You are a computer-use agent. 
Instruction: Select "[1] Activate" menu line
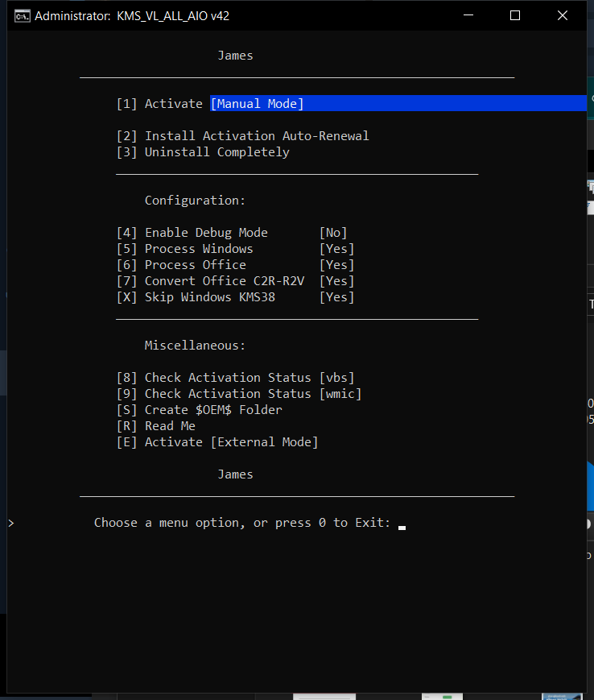coord(159,104)
